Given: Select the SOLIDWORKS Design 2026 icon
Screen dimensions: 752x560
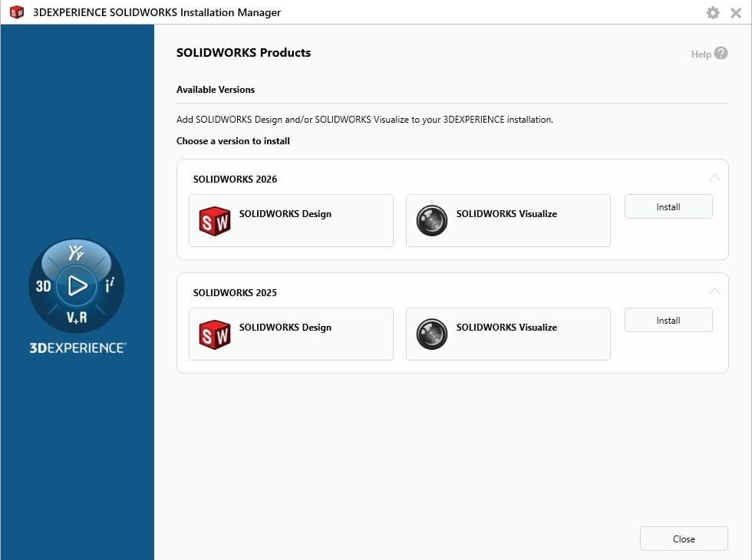Looking at the screenshot, I should point(215,221).
